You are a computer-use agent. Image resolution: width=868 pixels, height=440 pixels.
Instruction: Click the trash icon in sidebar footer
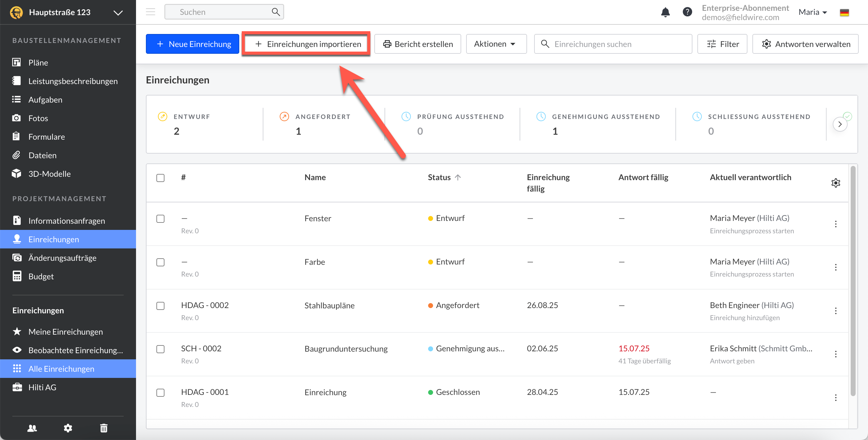pyautogui.click(x=104, y=428)
